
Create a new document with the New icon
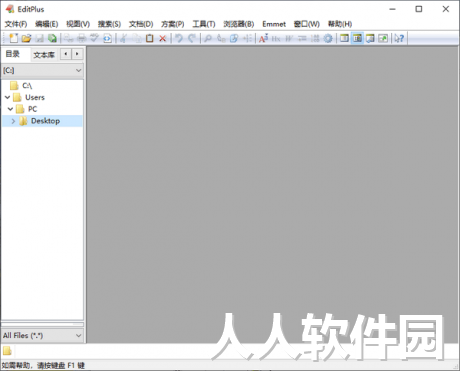14,38
